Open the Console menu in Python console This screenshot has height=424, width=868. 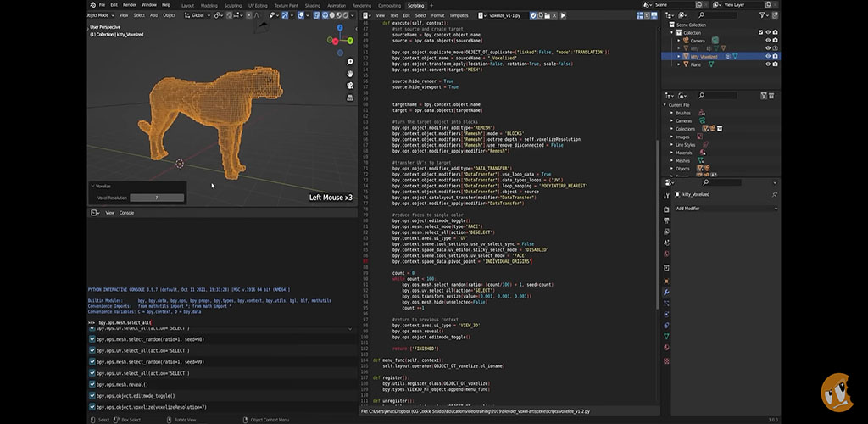pos(126,213)
